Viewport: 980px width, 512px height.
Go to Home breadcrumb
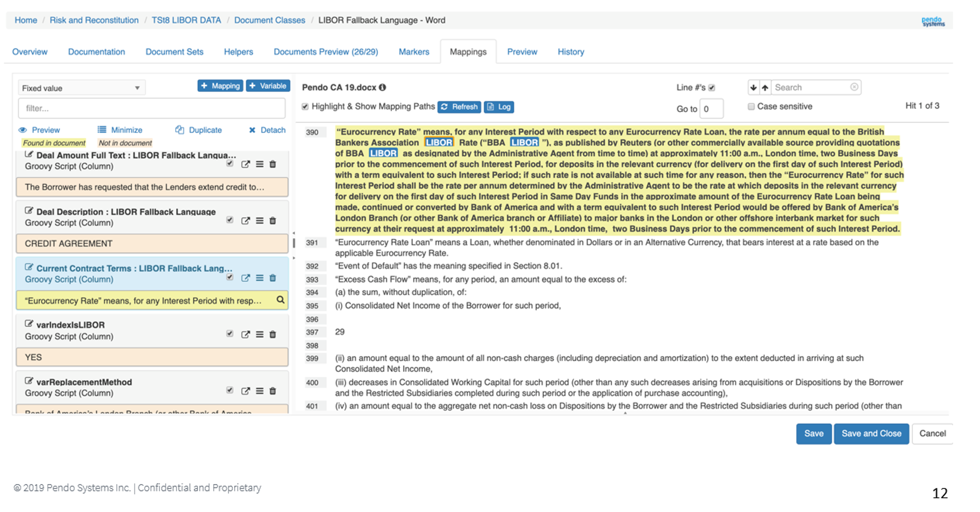click(26, 20)
